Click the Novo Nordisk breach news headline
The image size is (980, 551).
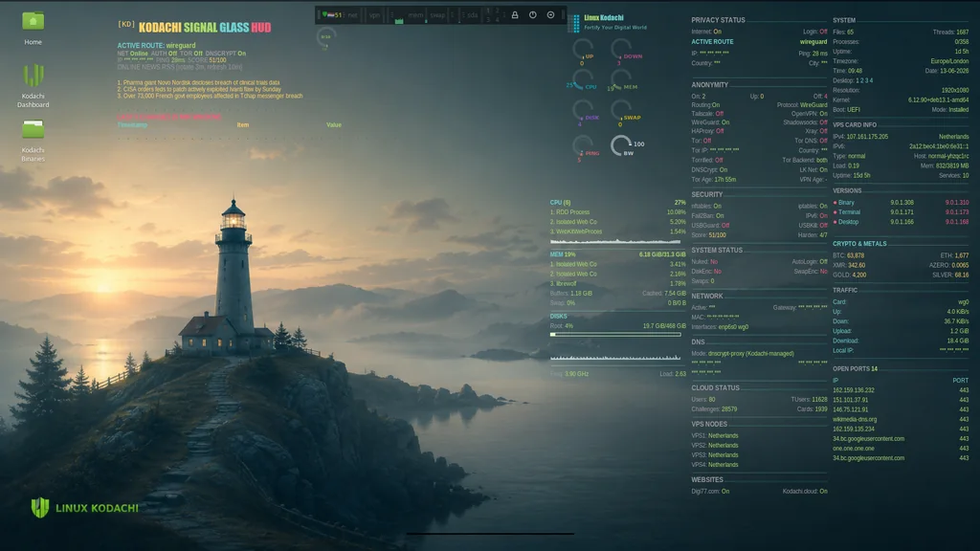pos(201,82)
